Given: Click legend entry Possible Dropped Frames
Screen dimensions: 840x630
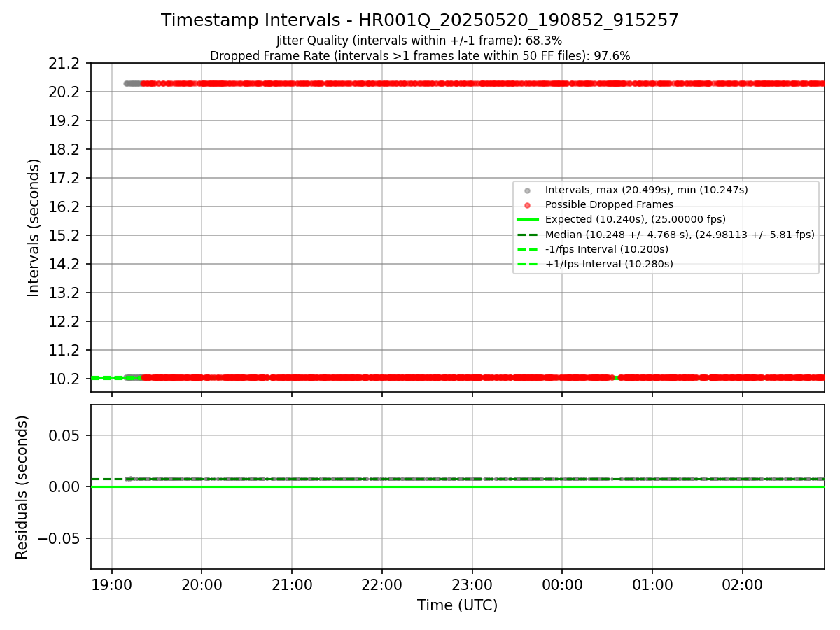Looking at the screenshot, I should point(609,204).
